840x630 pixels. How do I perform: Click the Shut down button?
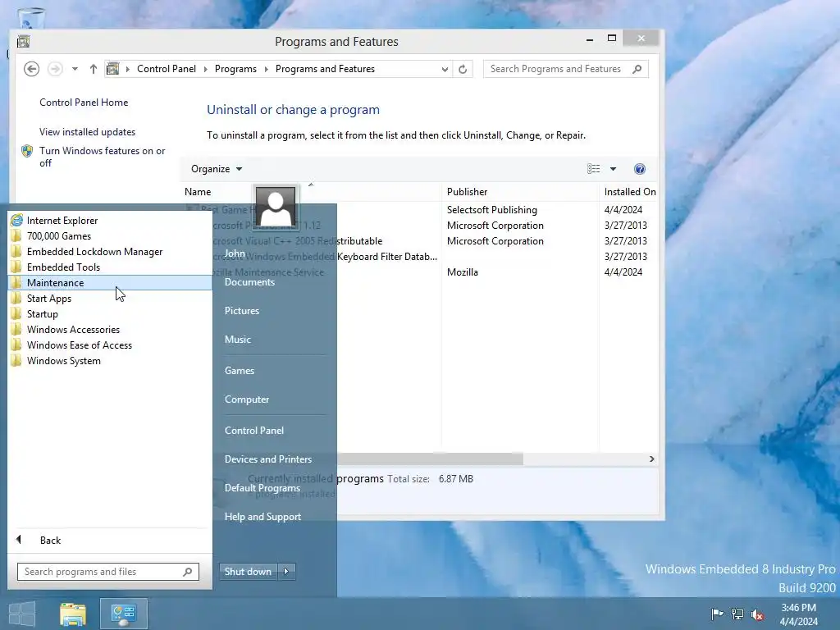coord(248,572)
